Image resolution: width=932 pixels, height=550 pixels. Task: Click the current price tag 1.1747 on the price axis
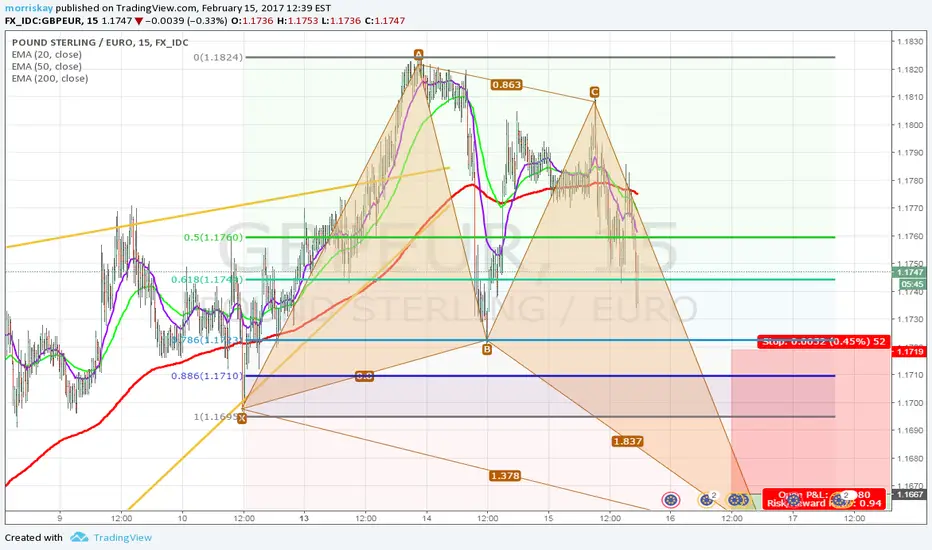click(910, 272)
